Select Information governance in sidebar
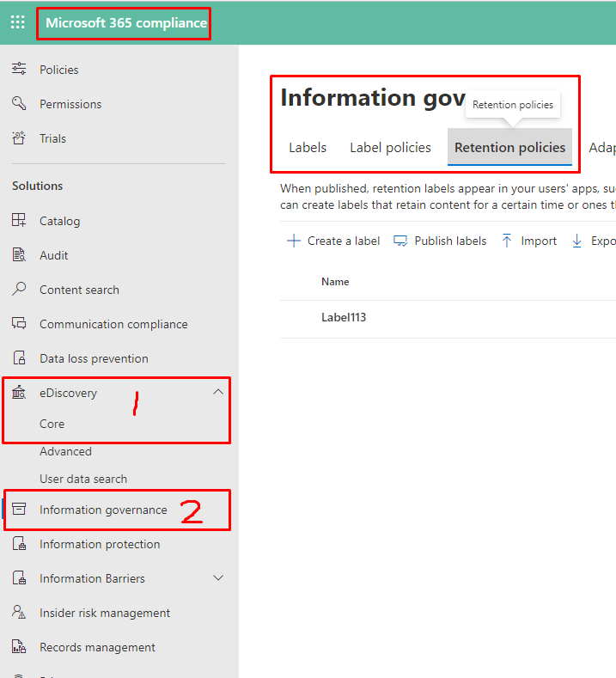Viewport: 616px width, 678px height. 103,510
